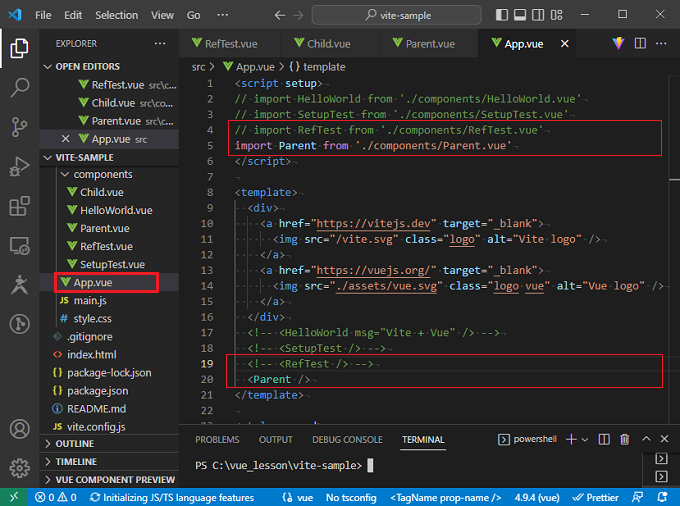Split the editor to the right
The image size is (680, 506).
[x=640, y=43]
